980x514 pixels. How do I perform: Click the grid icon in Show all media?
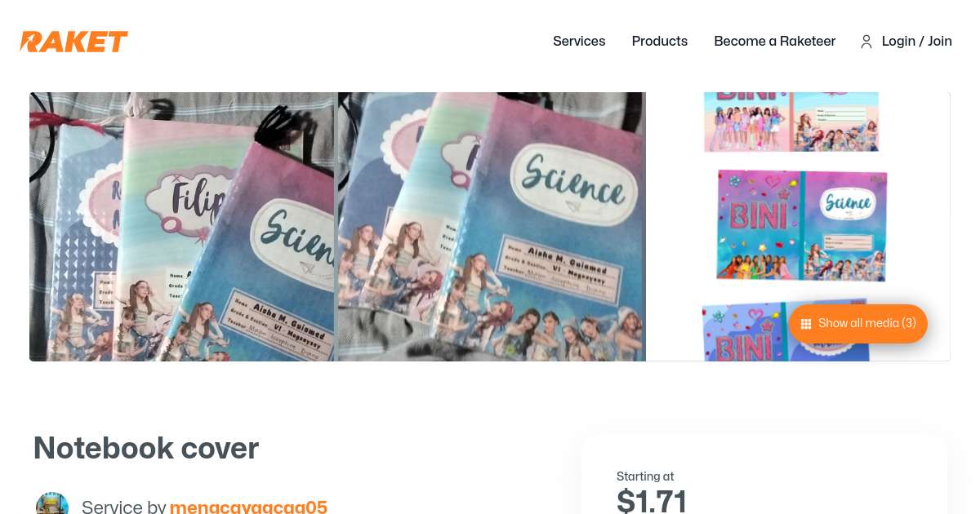click(x=806, y=324)
